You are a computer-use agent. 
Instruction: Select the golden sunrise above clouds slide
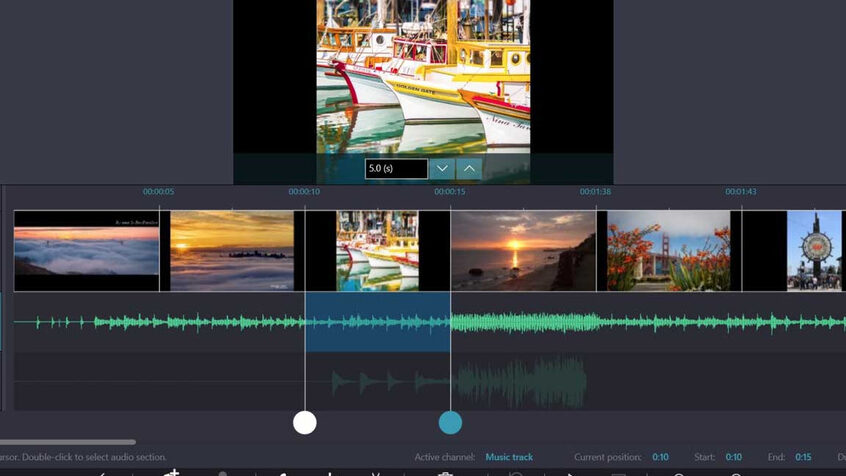pos(232,251)
